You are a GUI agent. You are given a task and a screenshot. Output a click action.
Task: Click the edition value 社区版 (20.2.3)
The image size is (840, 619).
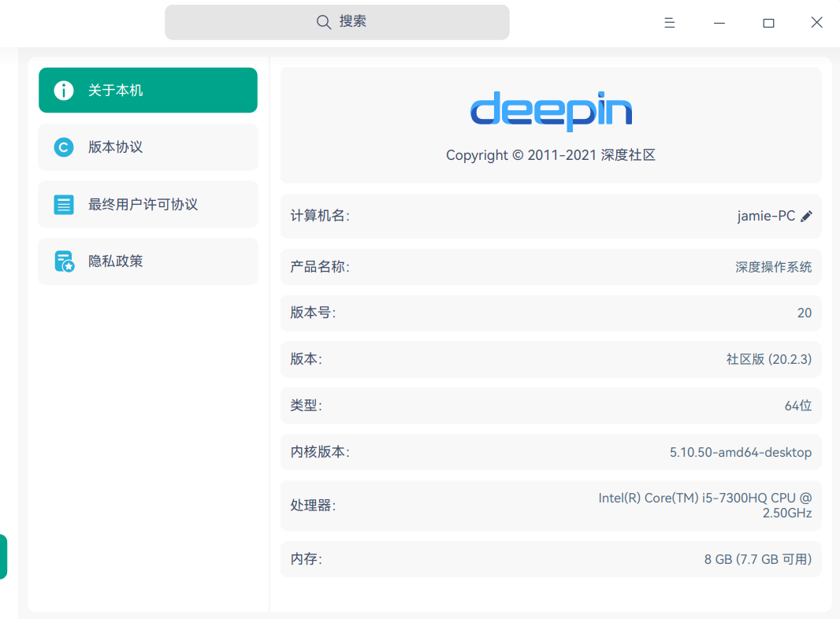coord(769,359)
